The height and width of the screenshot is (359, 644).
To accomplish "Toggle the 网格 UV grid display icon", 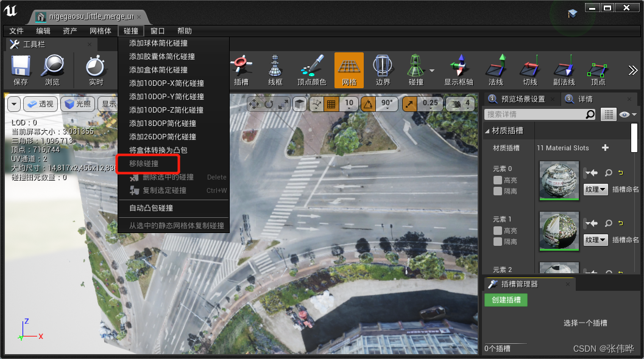I will tap(349, 68).
